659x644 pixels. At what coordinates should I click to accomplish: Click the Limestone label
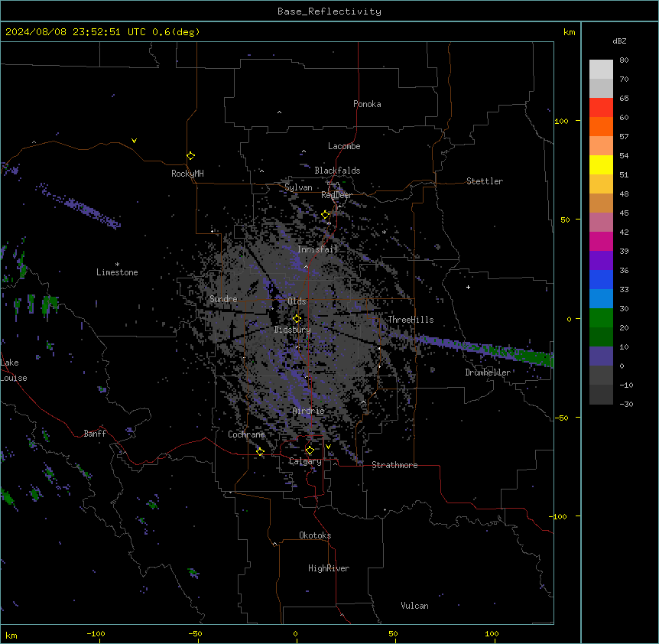(117, 272)
